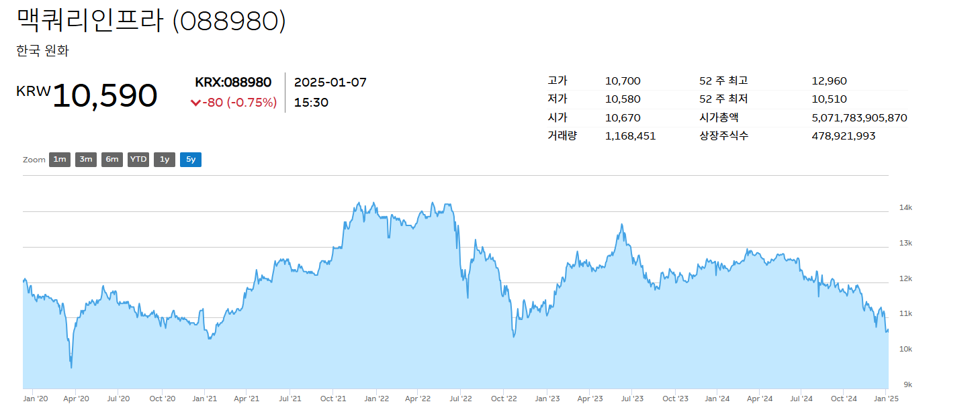This screenshot has height=418, width=980.
Task: Click the 14k y-axis label
Action: coord(905,208)
